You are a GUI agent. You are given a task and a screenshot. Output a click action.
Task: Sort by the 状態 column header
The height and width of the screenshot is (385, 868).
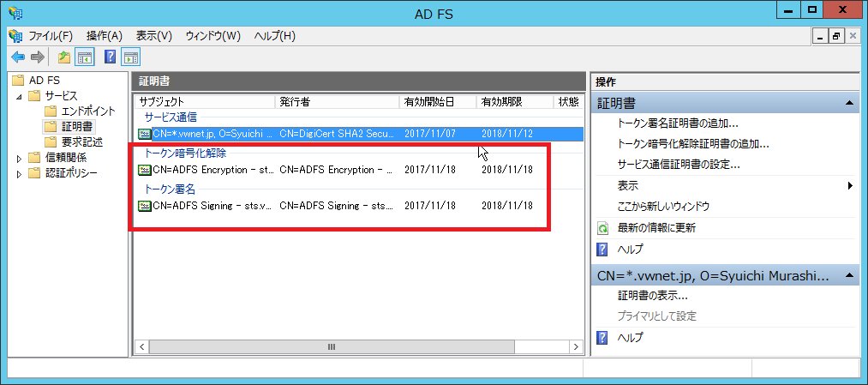pos(567,102)
